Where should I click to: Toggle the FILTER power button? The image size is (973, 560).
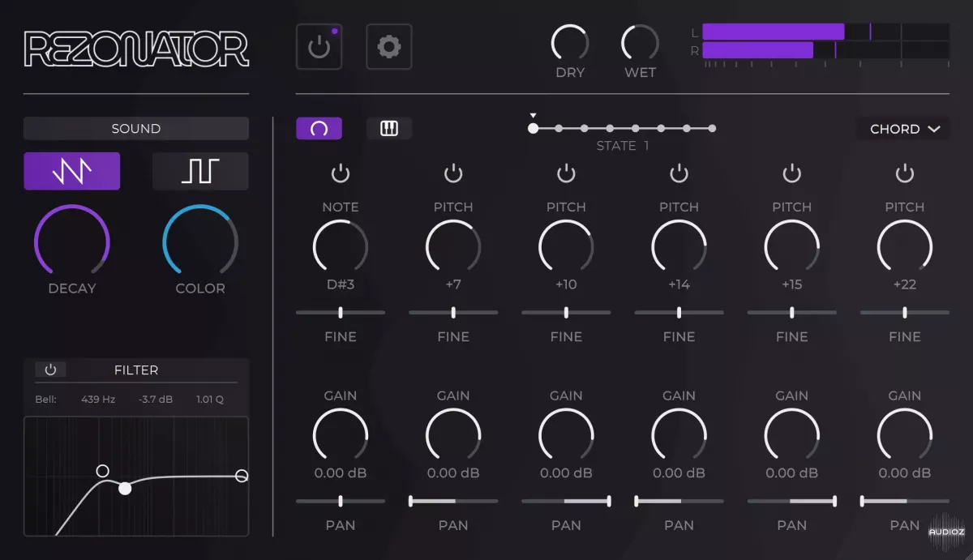(x=50, y=370)
